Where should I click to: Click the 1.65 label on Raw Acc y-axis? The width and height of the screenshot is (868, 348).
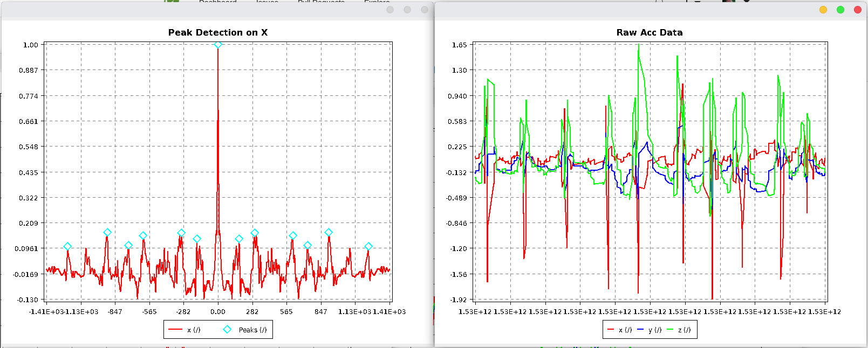[x=460, y=45]
